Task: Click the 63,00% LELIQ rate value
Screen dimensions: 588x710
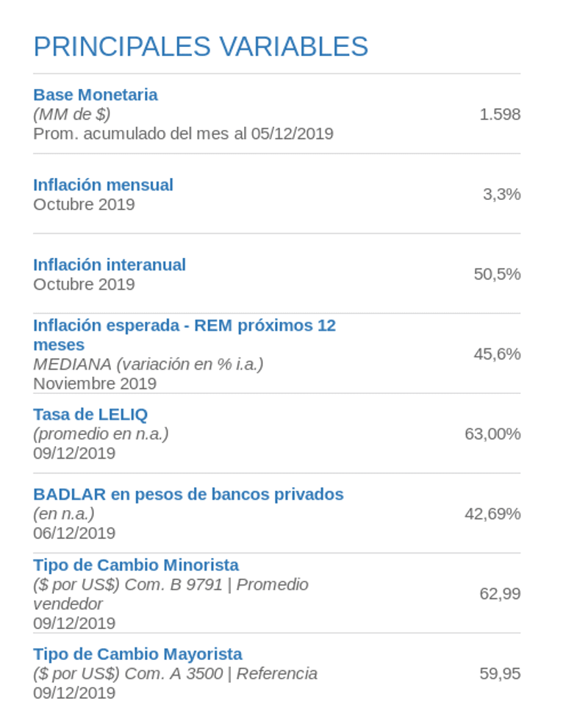Action: (492, 434)
